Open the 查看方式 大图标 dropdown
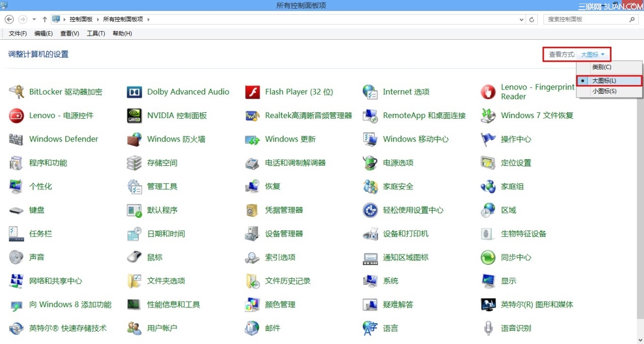Screen dimensions: 644x344 [x=593, y=54]
